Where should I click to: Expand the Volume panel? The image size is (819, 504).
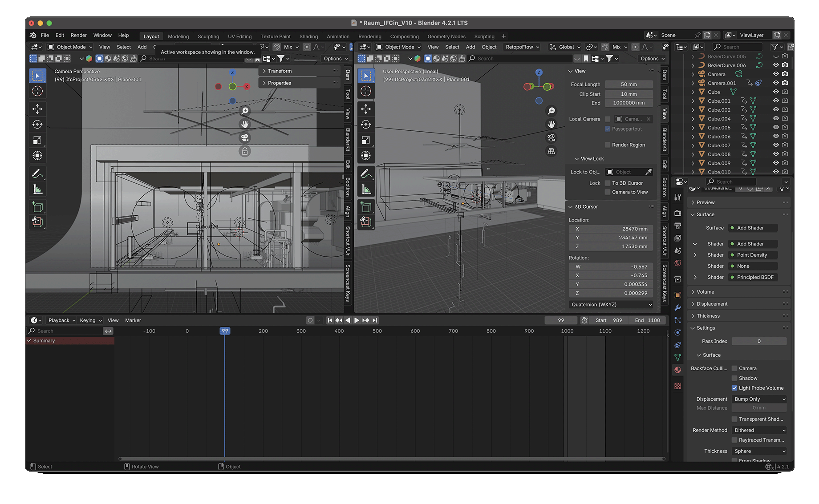coord(705,292)
